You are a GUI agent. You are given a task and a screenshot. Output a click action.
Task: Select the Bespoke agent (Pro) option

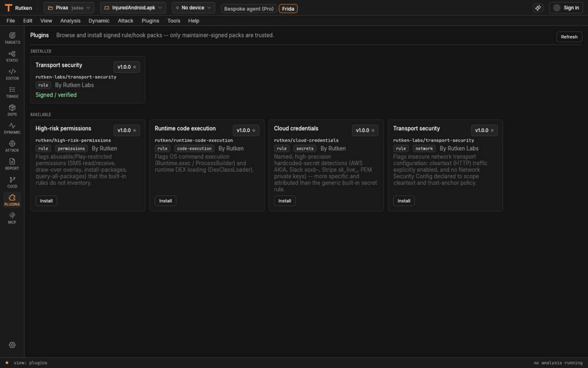[x=249, y=9]
